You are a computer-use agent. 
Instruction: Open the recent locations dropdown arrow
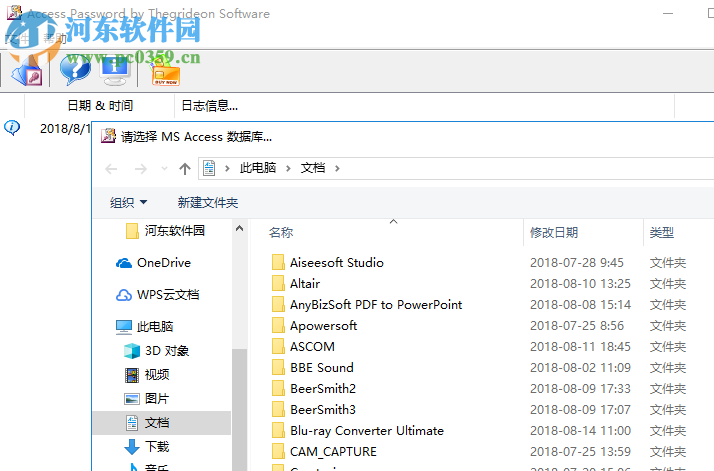point(164,169)
